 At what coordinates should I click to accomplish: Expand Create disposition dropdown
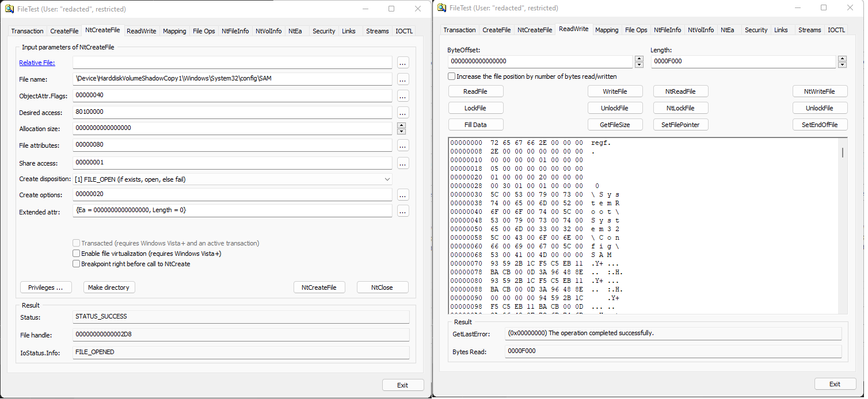click(x=387, y=179)
